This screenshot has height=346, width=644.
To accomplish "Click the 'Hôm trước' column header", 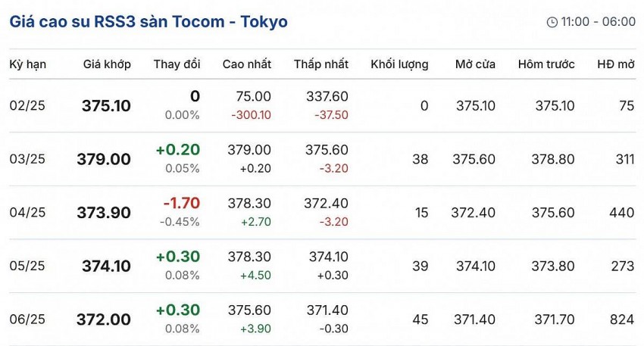I will (546, 64).
